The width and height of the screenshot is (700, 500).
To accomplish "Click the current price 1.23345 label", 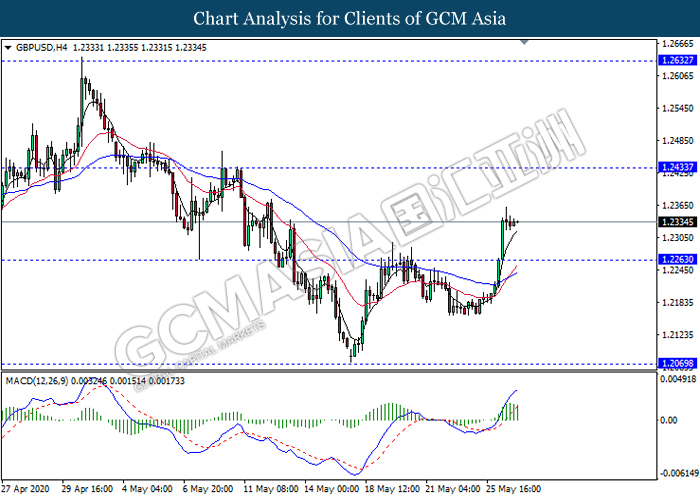I will (677, 222).
